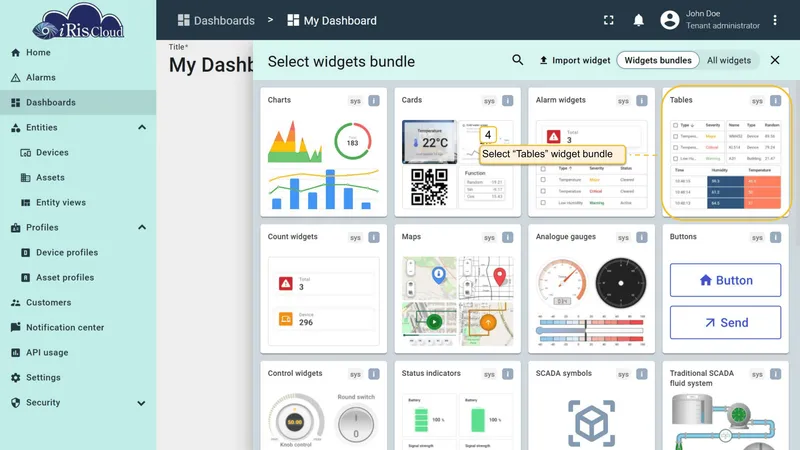Select the Tables widget bundle
The height and width of the screenshot is (450, 800).
tap(726, 152)
